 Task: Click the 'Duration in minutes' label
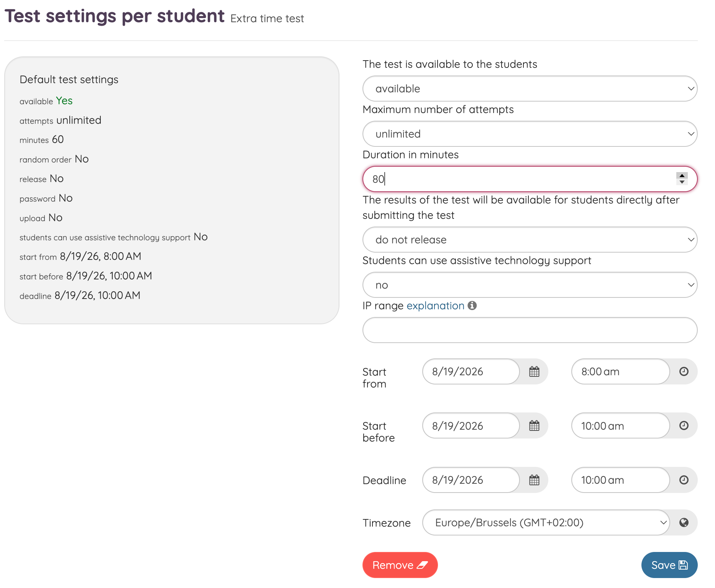coord(410,154)
